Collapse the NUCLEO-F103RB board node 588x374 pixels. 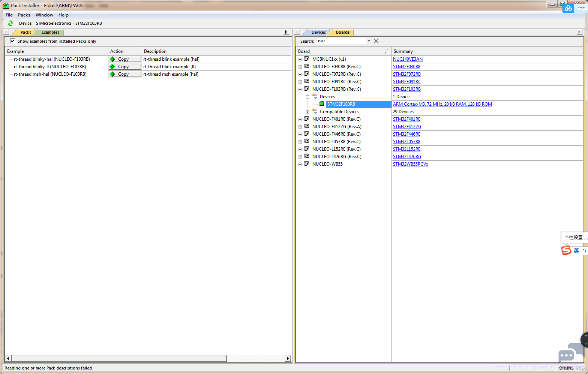click(300, 89)
